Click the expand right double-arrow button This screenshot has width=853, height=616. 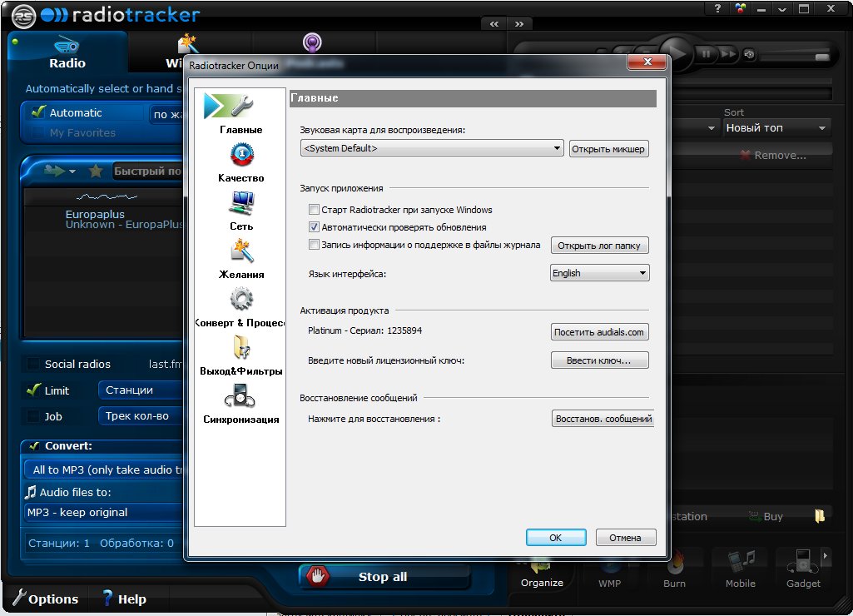(x=519, y=24)
